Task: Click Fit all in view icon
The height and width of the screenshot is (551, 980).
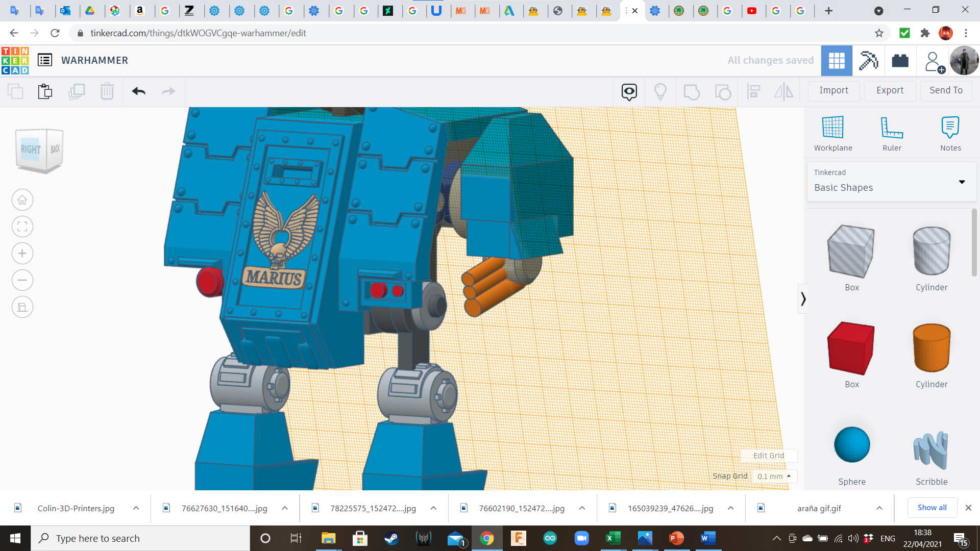Action: coord(22,227)
